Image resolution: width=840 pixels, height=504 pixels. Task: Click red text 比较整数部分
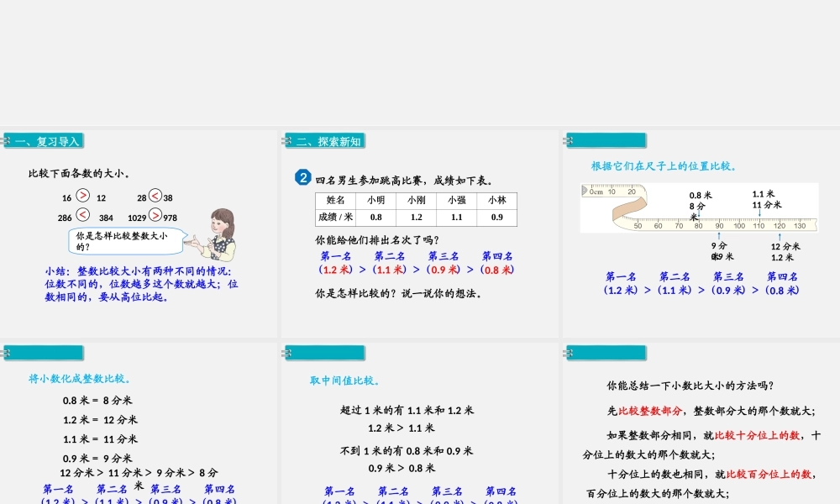coord(649,411)
